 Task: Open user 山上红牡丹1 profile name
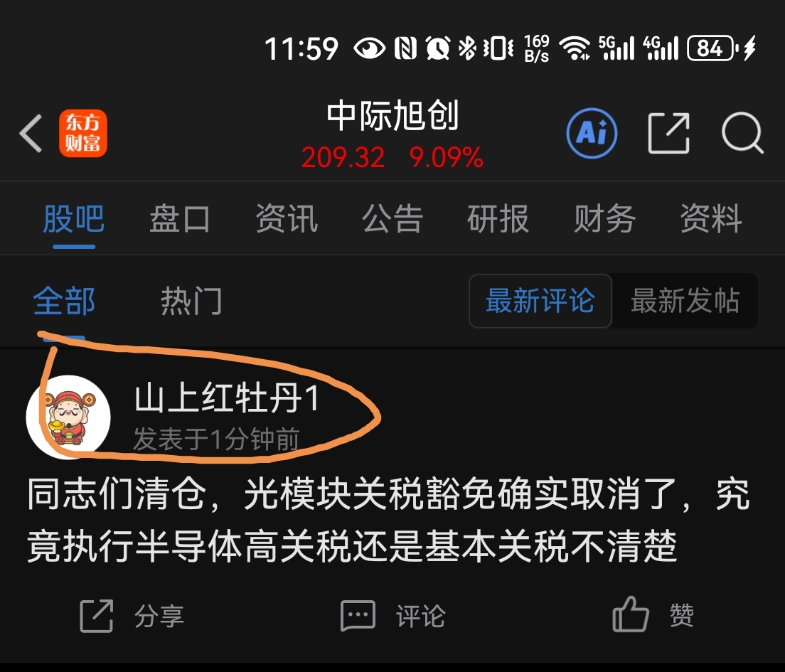tap(227, 399)
